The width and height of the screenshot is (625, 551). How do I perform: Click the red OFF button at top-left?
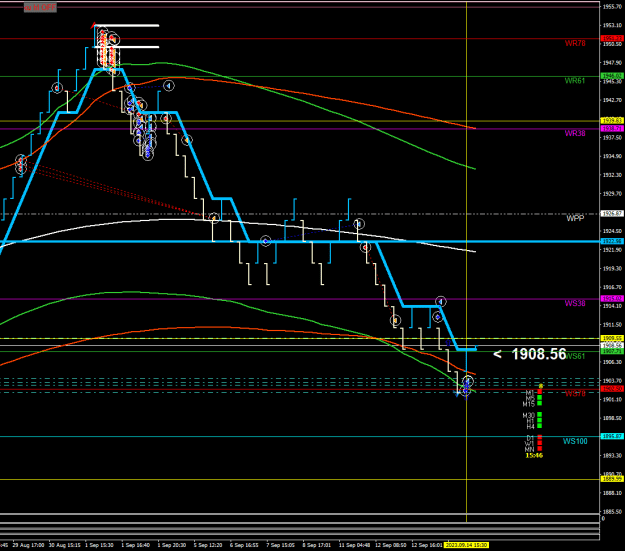[x=40, y=8]
